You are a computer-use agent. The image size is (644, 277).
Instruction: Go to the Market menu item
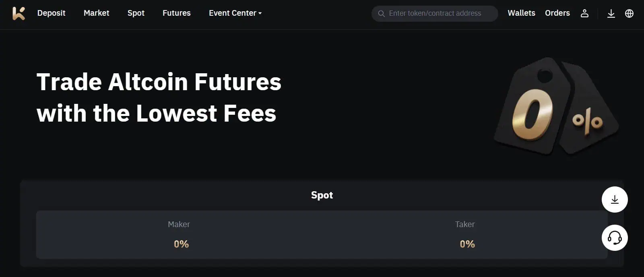[96, 13]
